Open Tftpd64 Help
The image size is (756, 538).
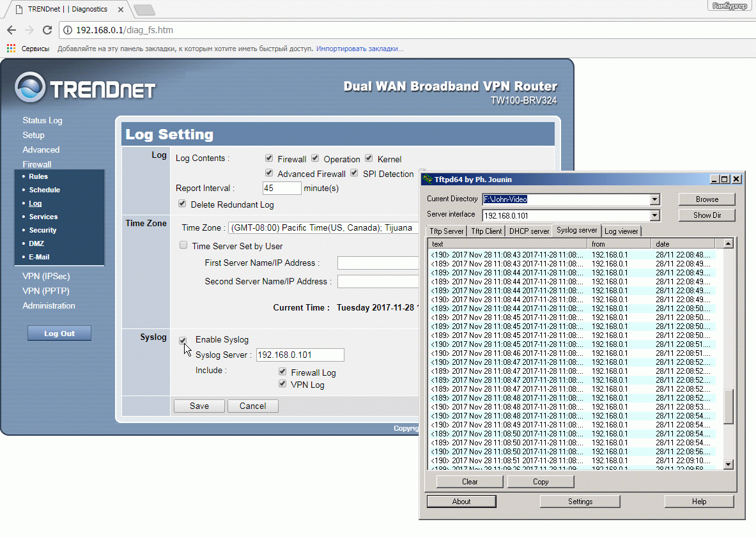pyautogui.click(x=699, y=502)
